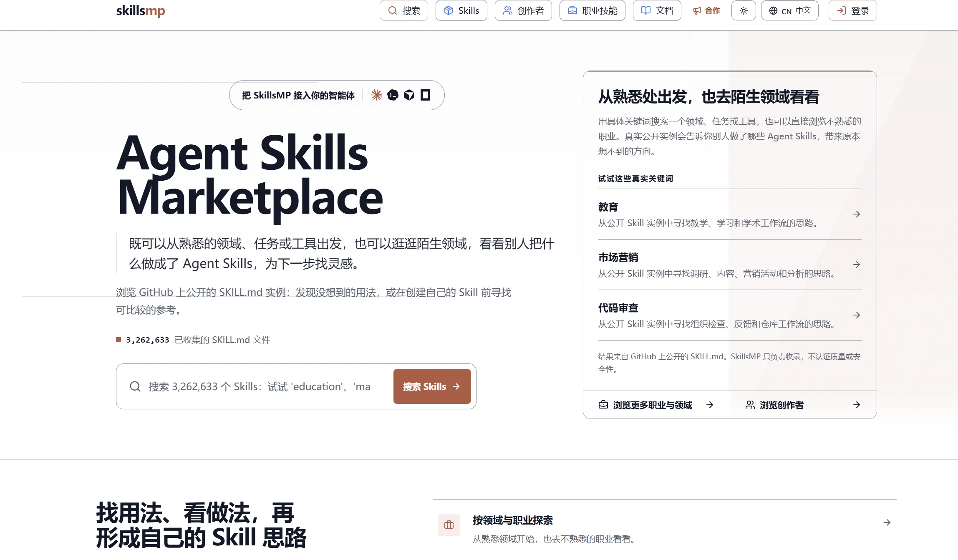Open the 文档 menu item

[657, 10]
